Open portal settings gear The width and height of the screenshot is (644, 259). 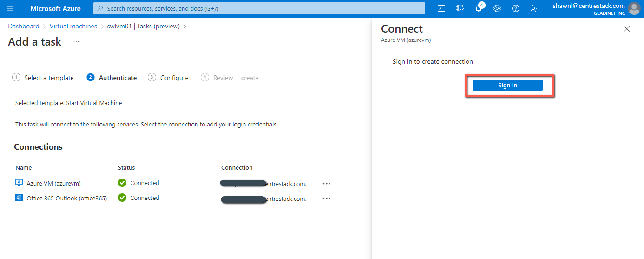(497, 8)
